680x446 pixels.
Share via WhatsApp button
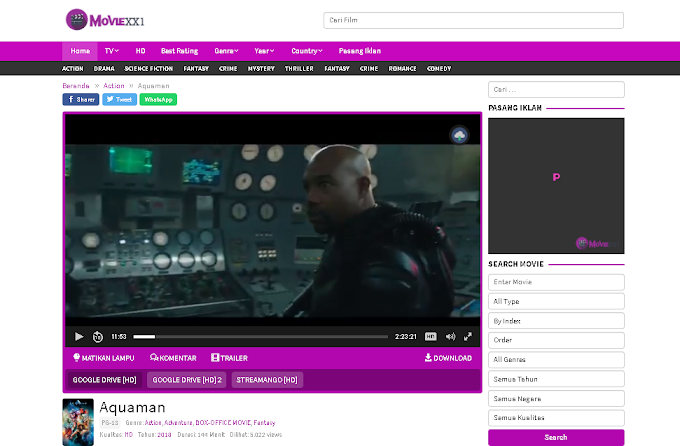pyautogui.click(x=158, y=99)
